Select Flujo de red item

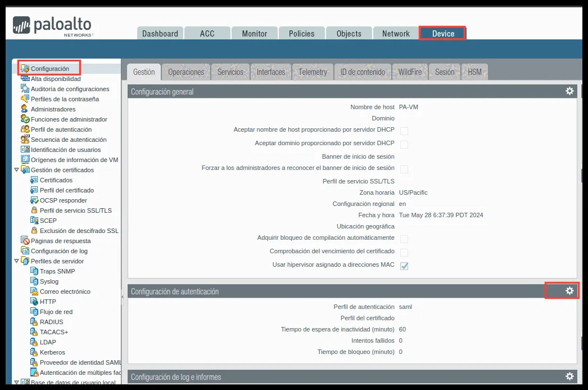click(56, 312)
